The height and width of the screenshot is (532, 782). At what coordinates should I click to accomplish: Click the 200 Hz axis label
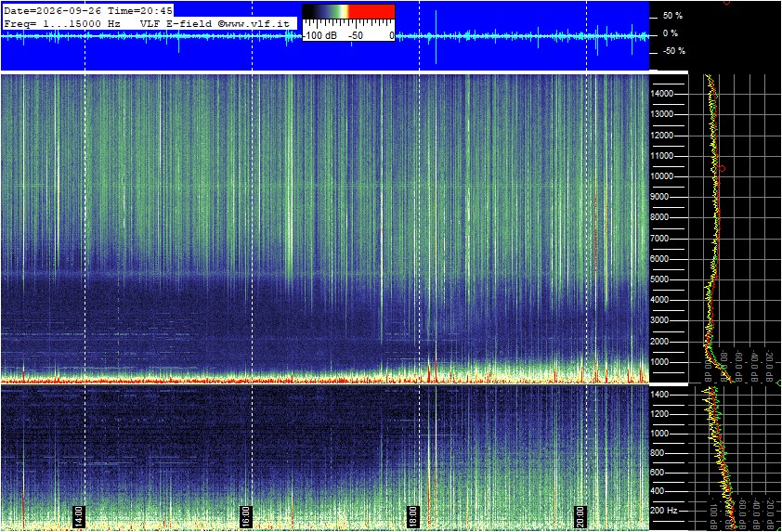click(665, 511)
